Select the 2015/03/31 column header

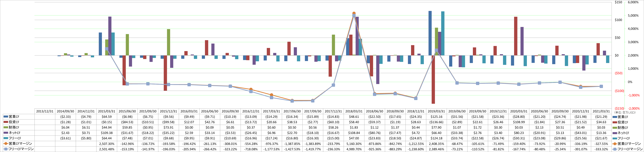tap(107, 111)
